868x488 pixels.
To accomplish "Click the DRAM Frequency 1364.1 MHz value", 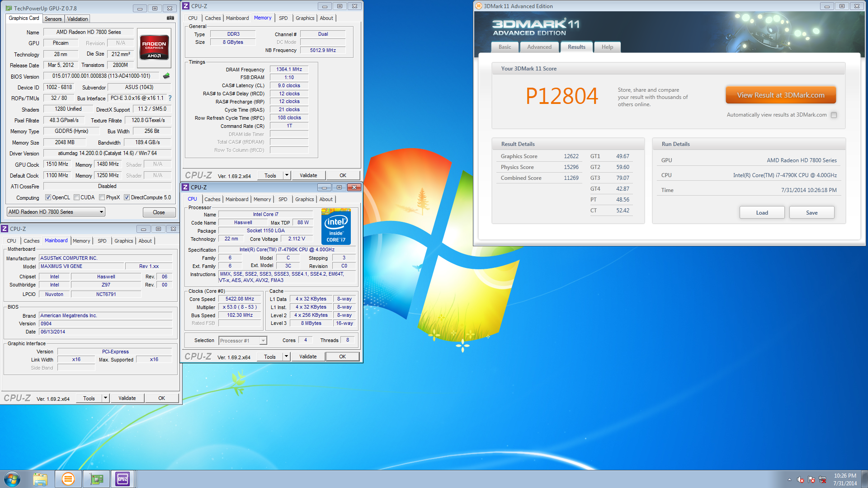I will tap(289, 69).
